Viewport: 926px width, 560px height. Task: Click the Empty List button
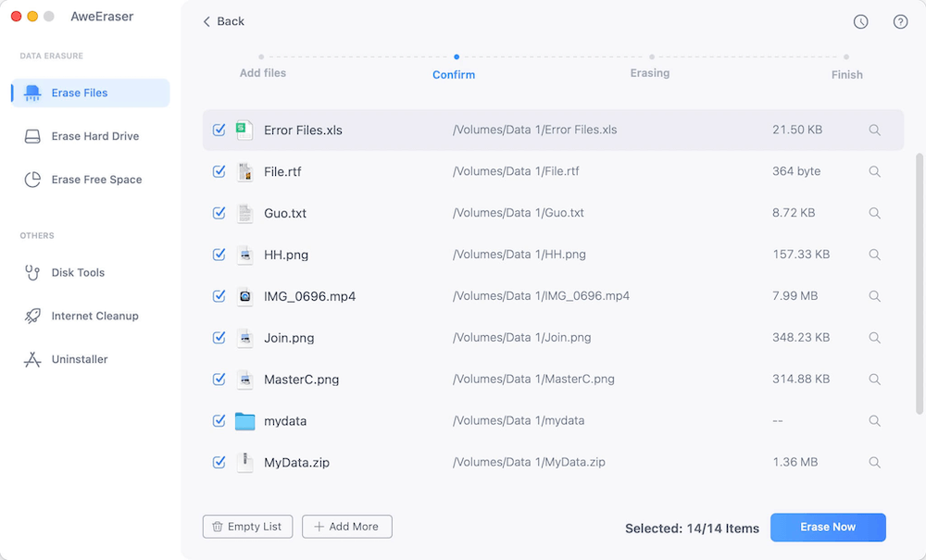[x=247, y=527]
